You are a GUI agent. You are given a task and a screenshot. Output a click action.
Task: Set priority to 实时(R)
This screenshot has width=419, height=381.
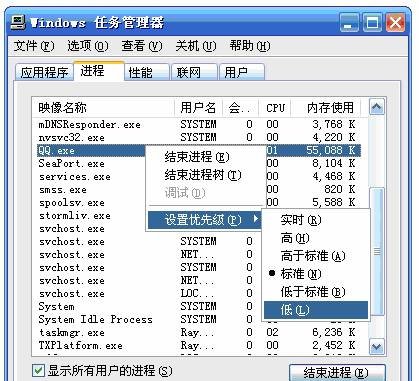click(x=316, y=220)
